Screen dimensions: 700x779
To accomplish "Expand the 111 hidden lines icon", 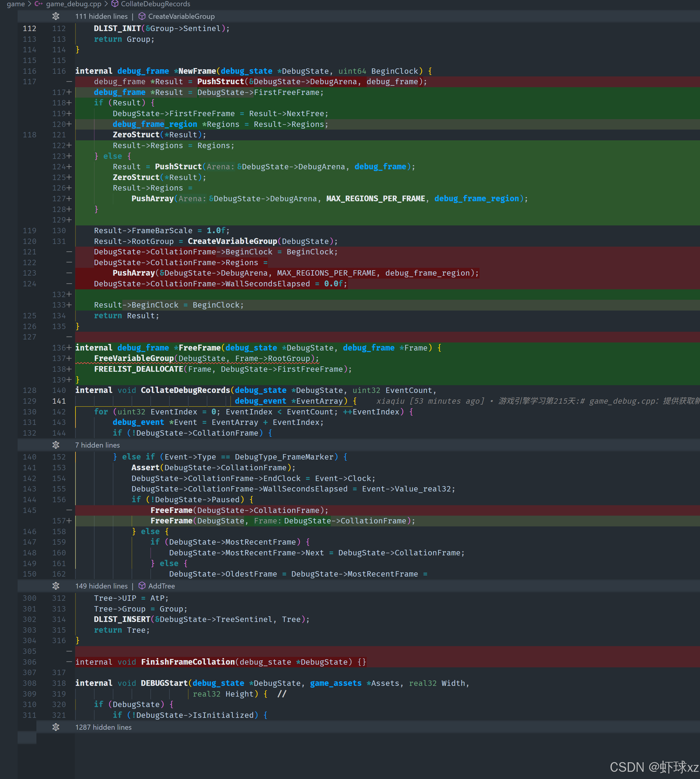I will tap(56, 16).
